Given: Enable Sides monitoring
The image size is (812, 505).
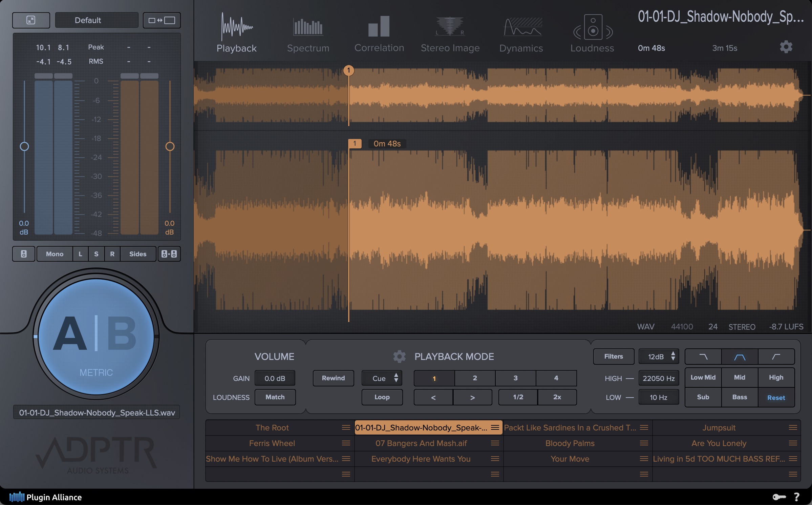Looking at the screenshot, I should 138,254.
